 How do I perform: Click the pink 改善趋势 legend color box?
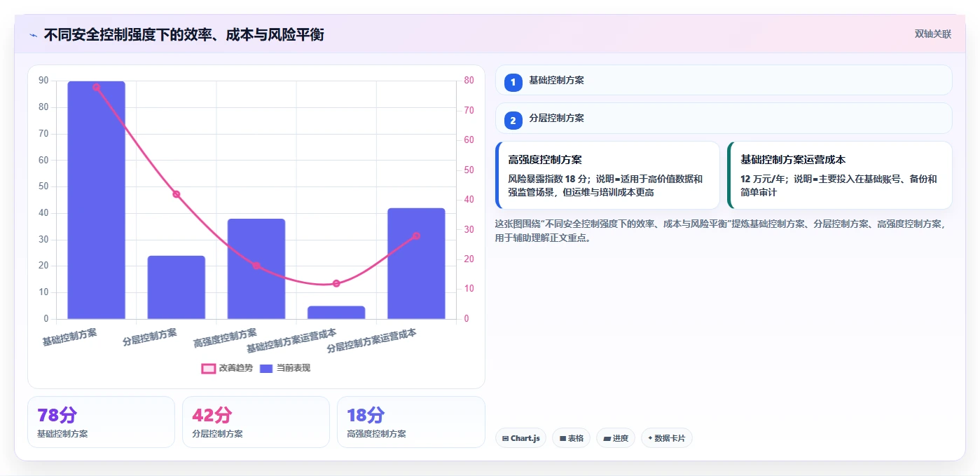[208, 369]
